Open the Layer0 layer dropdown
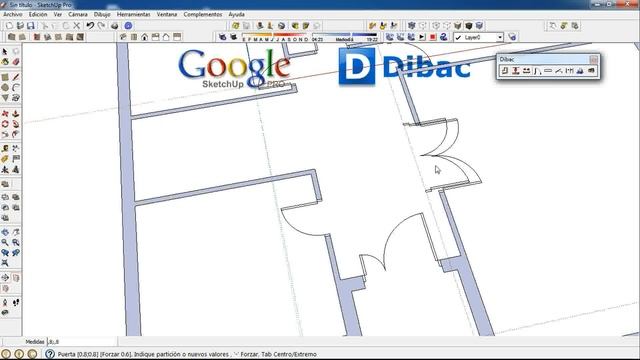640x360 pixels. [x=500, y=37]
